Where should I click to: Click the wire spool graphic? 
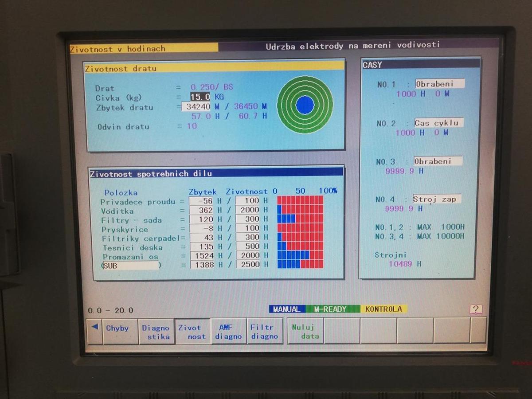(305, 105)
